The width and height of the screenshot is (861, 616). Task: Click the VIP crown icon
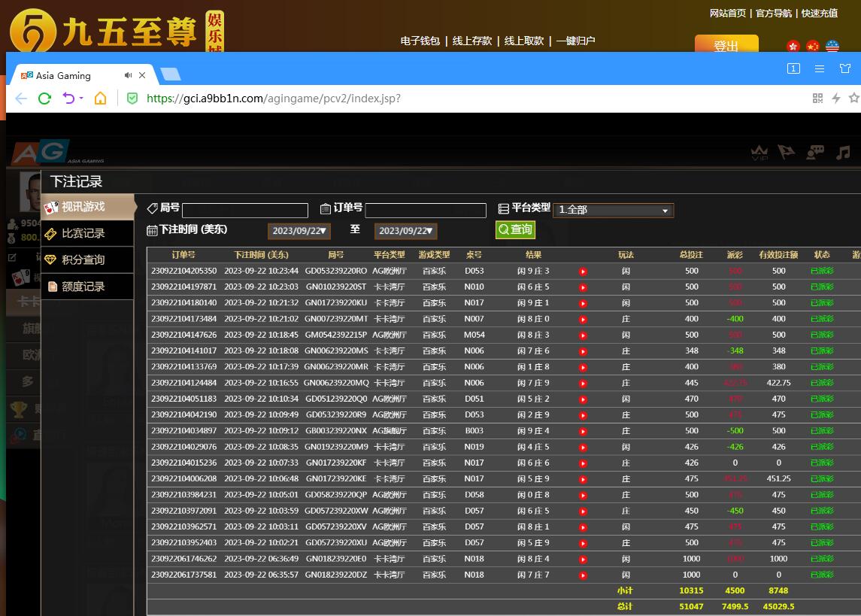pos(759,153)
